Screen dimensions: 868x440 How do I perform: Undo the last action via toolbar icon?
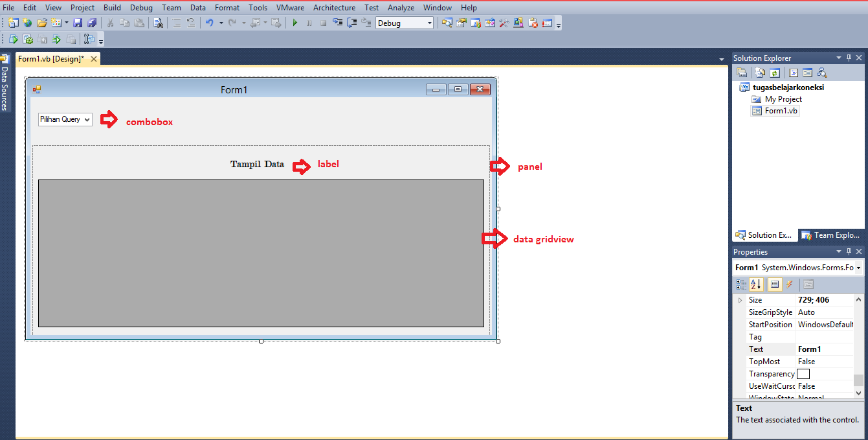[x=210, y=22]
